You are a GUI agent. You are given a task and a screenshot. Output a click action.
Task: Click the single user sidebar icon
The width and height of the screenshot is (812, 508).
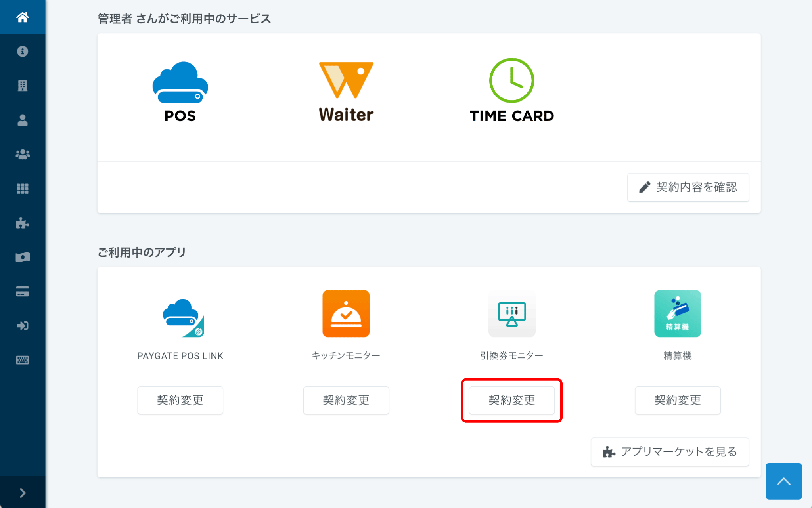pyautogui.click(x=23, y=120)
